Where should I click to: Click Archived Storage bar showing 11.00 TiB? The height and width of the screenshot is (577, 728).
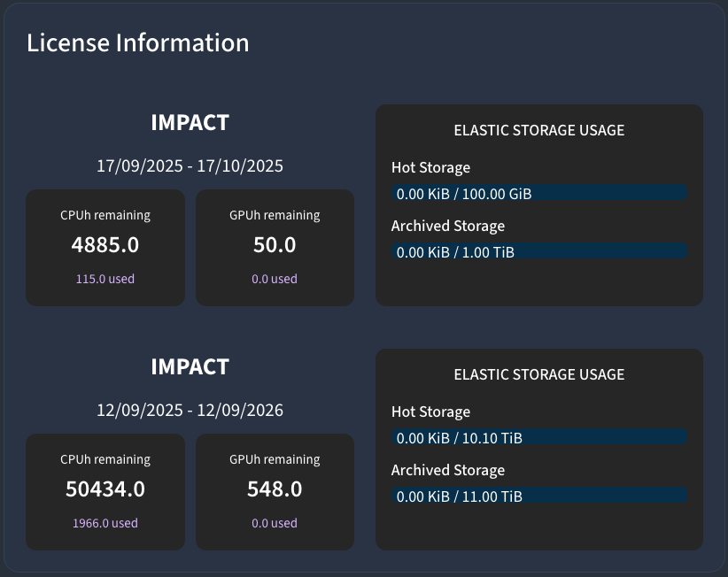[538, 496]
